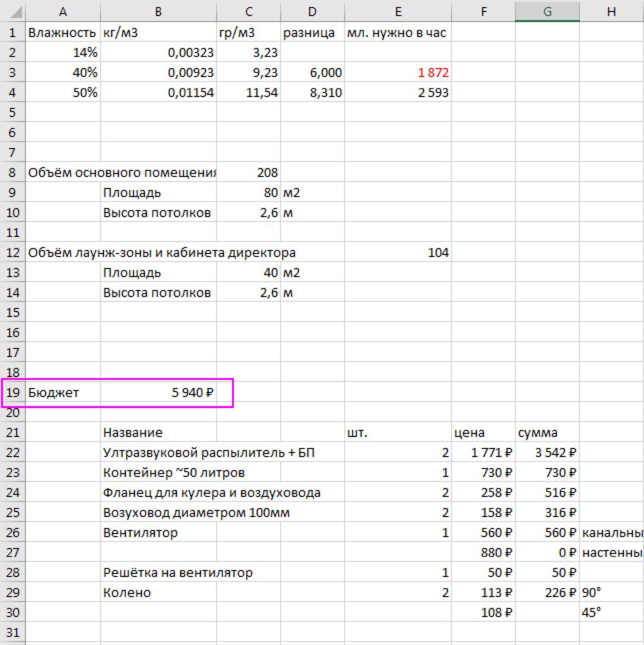The width and height of the screenshot is (644, 645).
Task: Select the cell with 50%
Action: [x=62, y=93]
